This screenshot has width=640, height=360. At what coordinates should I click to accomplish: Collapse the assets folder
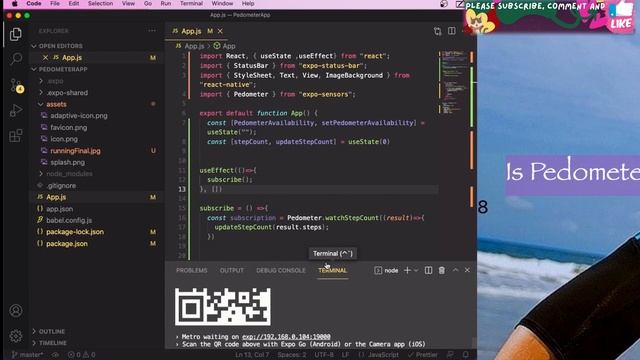tap(56, 104)
